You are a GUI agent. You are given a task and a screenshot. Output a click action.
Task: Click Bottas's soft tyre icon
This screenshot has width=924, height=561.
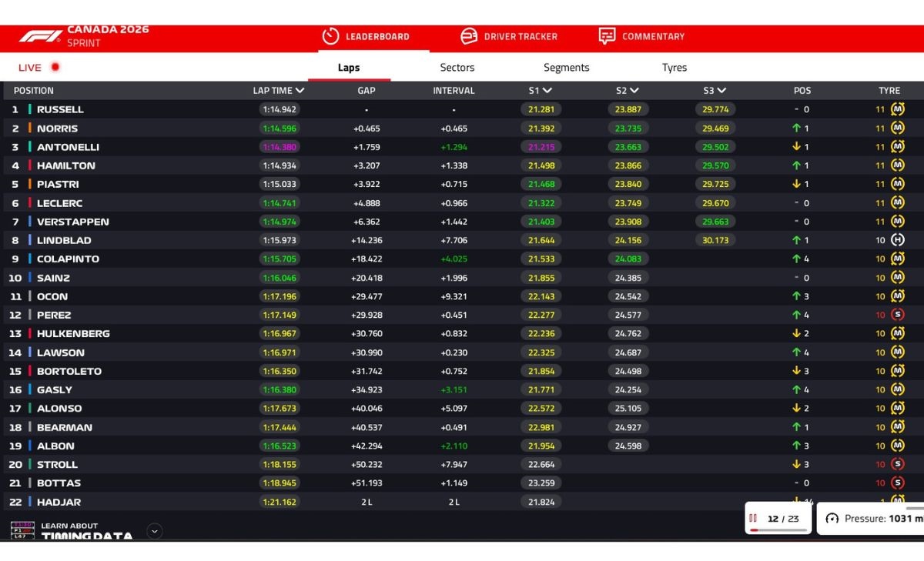click(897, 483)
